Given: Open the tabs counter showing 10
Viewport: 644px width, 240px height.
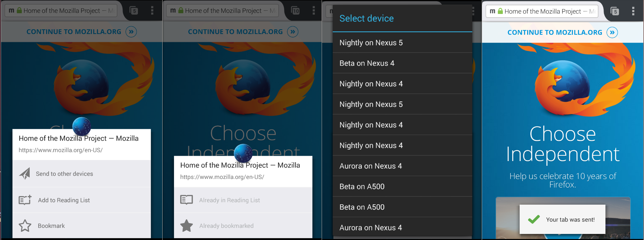Looking at the screenshot, I should (296, 11).
